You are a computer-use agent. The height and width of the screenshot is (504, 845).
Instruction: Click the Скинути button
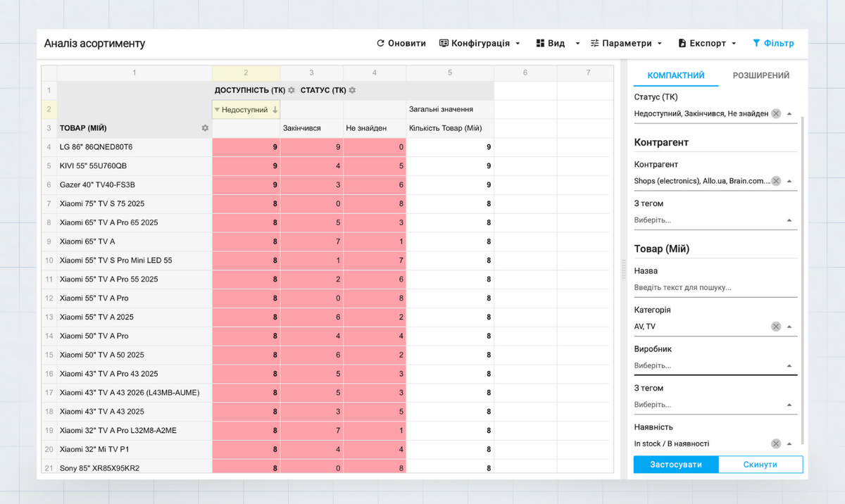[760, 465]
